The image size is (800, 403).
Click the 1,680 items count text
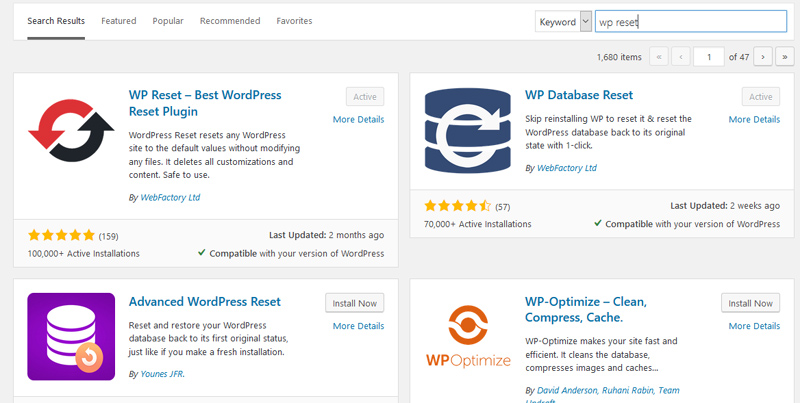coord(619,57)
